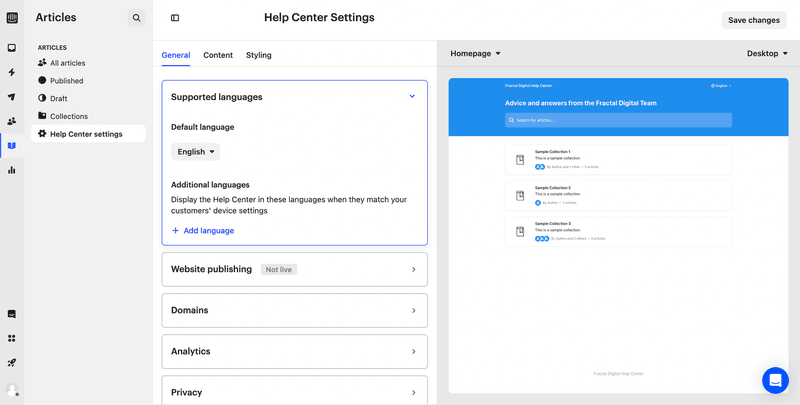Open Outbound paper plane icon
Screen dimensions: 800x405
click(12, 97)
